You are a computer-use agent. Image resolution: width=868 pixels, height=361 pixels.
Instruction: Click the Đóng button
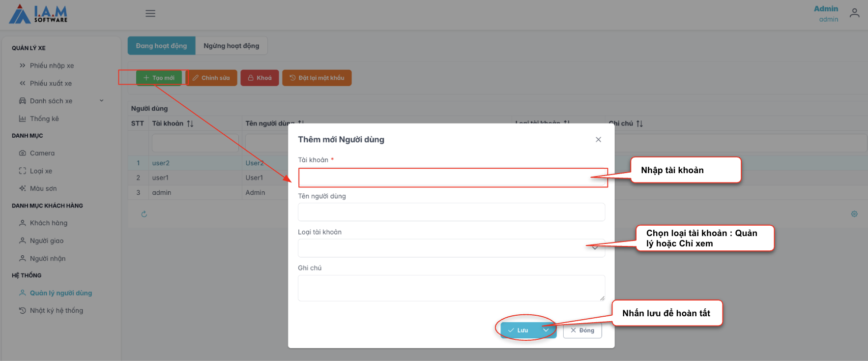coord(582,331)
